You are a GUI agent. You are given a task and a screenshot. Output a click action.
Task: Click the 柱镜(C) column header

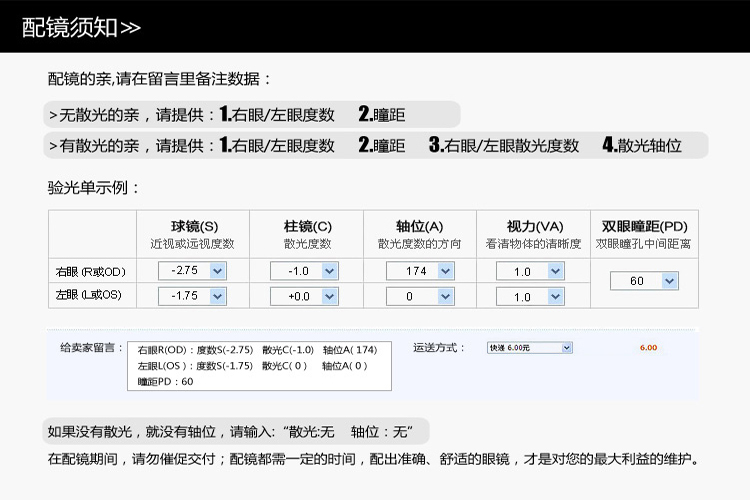(308, 226)
